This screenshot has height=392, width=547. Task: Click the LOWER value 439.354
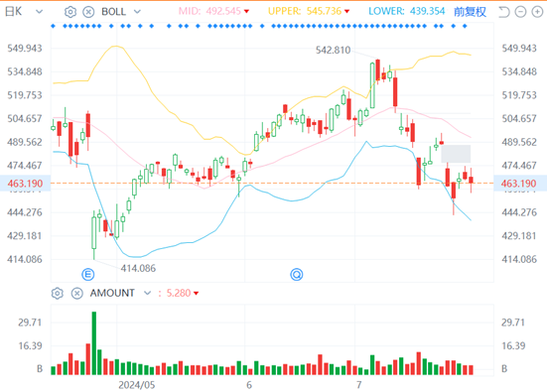(427, 11)
